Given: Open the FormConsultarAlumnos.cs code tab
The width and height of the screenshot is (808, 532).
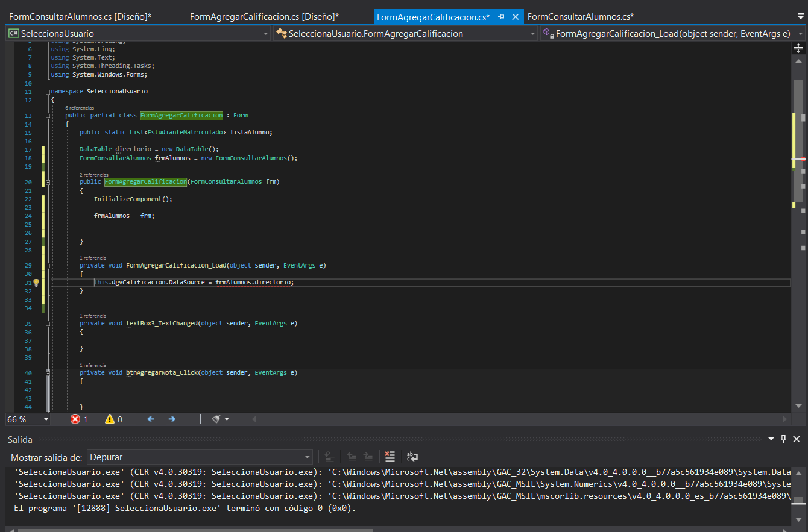Looking at the screenshot, I should [x=580, y=17].
